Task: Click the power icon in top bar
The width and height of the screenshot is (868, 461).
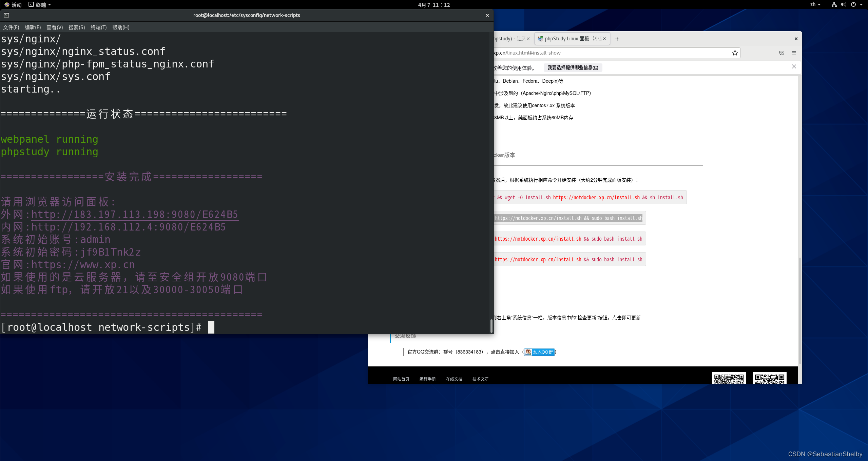Action: click(x=853, y=5)
